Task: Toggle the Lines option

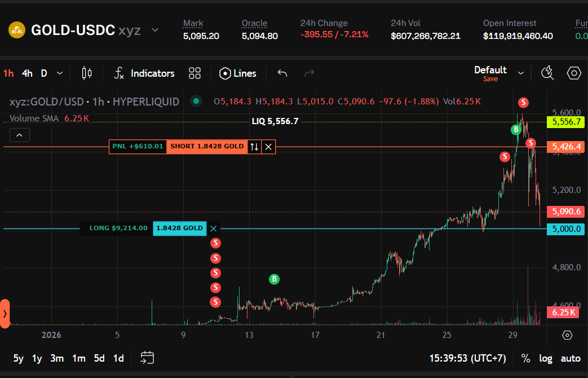Action: pyautogui.click(x=238, y=73)
